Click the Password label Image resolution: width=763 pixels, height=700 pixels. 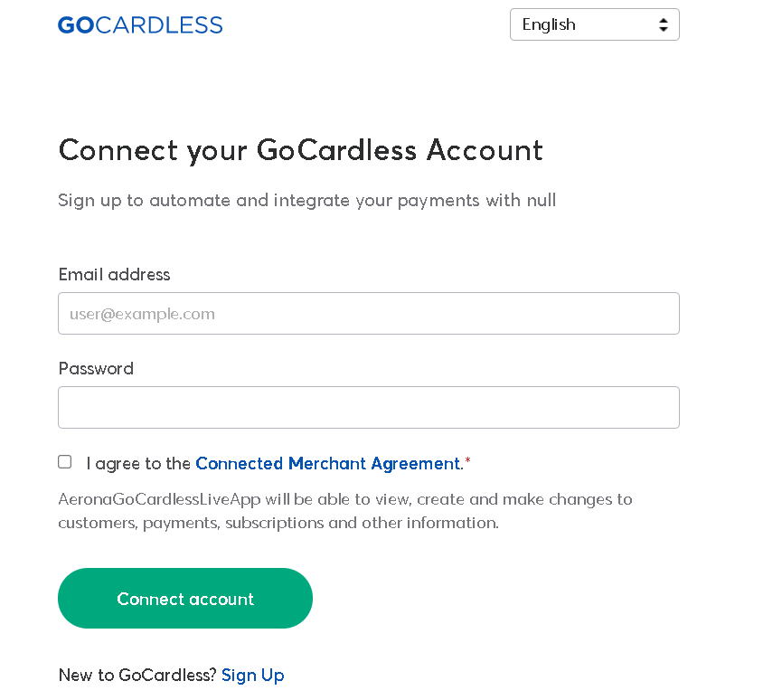click(x=96, y=368)
